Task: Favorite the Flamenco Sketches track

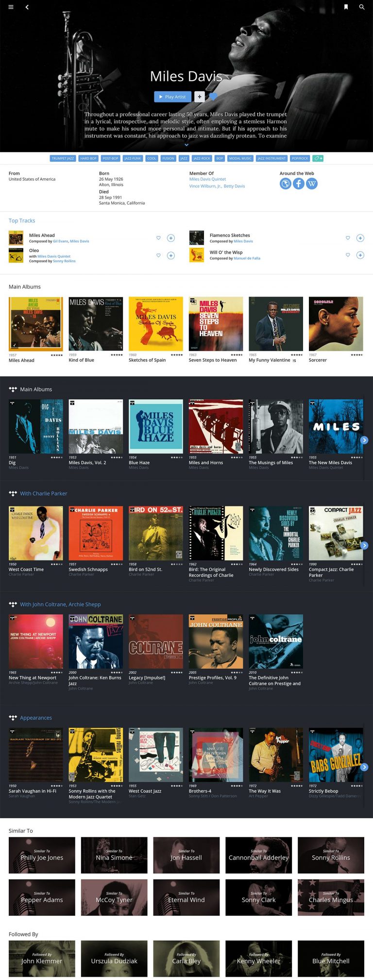Action: coord(348,238)
